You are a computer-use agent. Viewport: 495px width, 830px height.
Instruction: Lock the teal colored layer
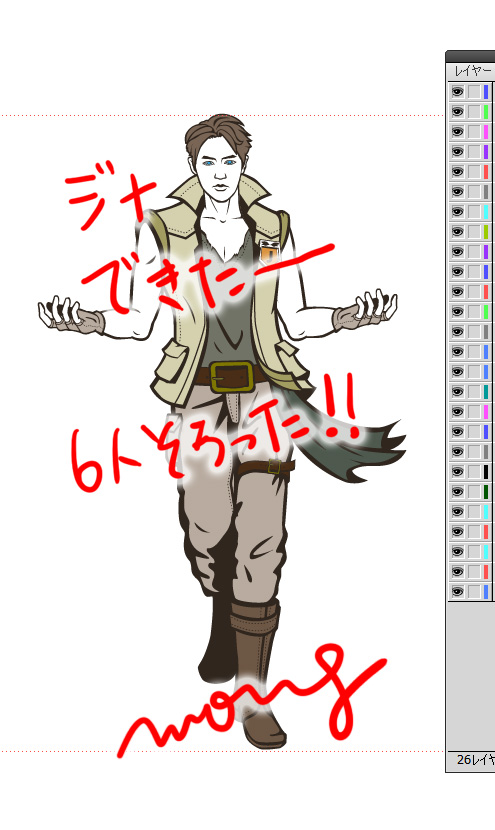(474, 392)
